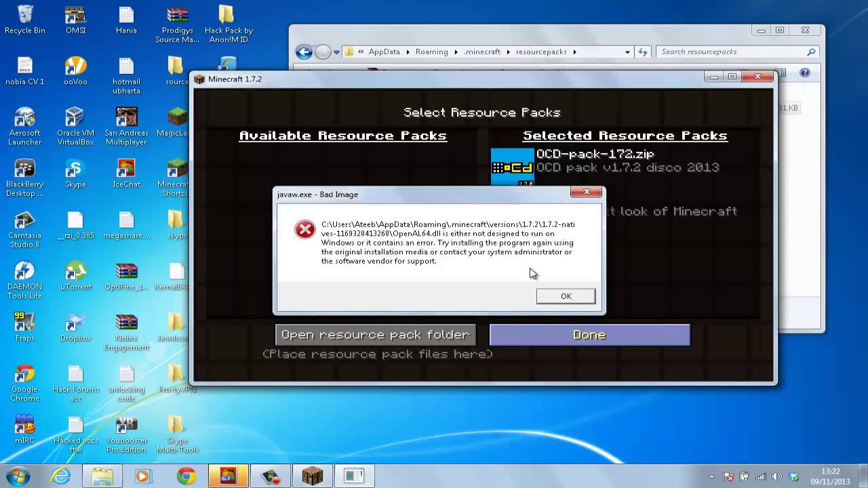This screenshot has height=488, width=868.
Task: Open the Windows Start menu
Action: [18, 476]
